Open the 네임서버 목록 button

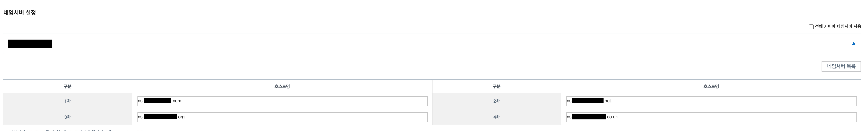click(841, 66)
